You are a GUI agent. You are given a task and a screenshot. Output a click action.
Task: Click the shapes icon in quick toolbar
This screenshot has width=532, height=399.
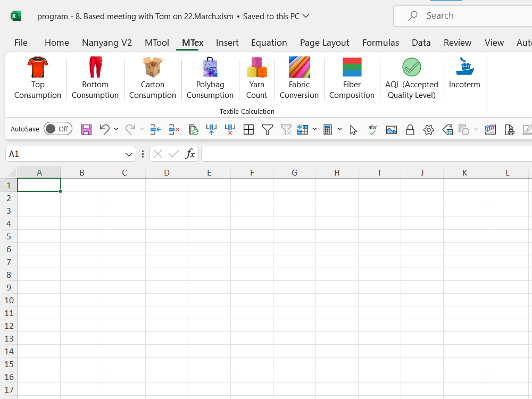(x=464, y=129)
